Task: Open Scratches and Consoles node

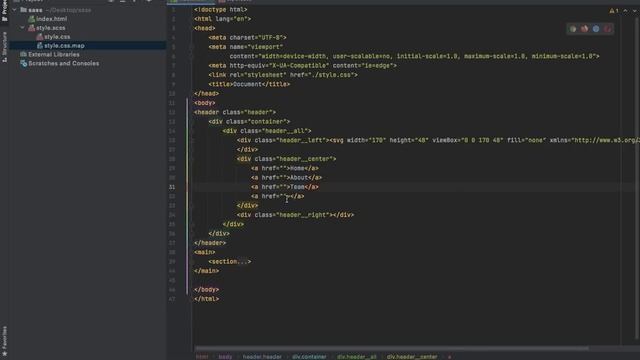Action: 63,63
